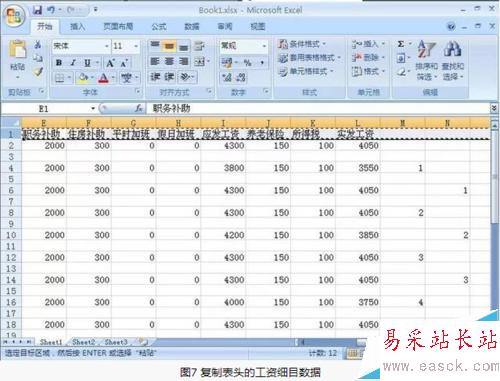This screenshot has width=500, height=381.
Task: Click the Excel help question icon
Action: (451, 27)
